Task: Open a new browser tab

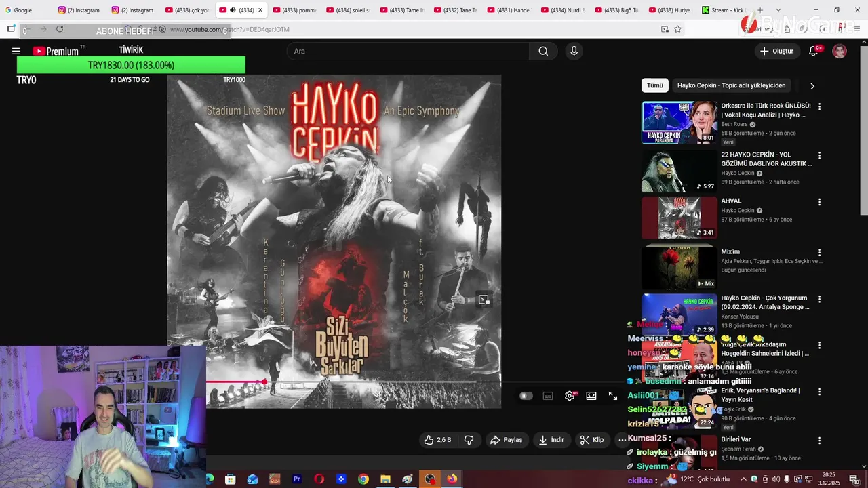Action: [759, 10]
